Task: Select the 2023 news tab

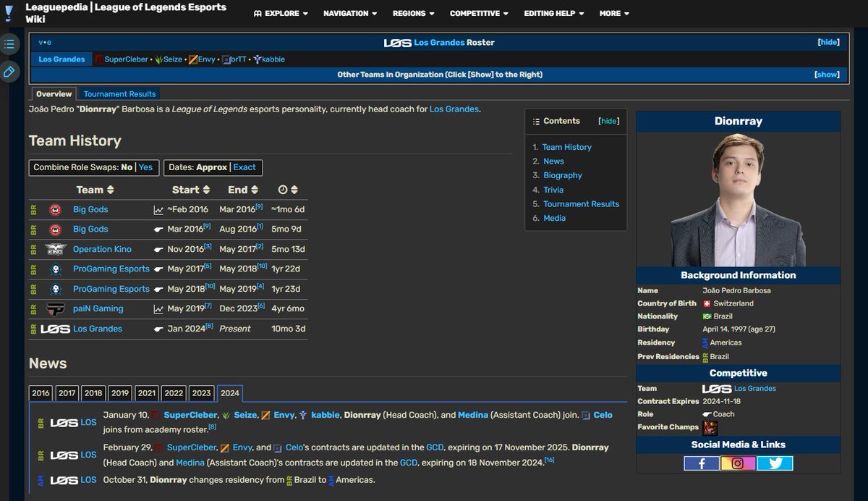Action: [x=202, y=393]
